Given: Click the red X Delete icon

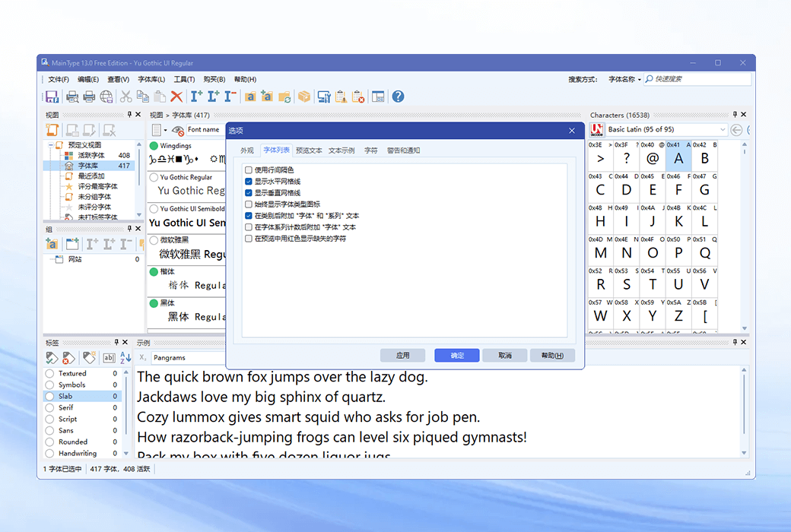Looking at the screenshot, I should pyautogui.click(x=176, y=97).
